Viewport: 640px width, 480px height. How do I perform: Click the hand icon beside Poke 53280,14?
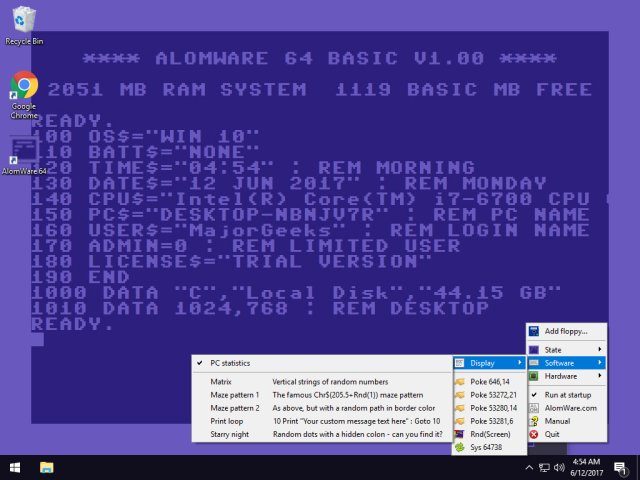pos(460,408)
